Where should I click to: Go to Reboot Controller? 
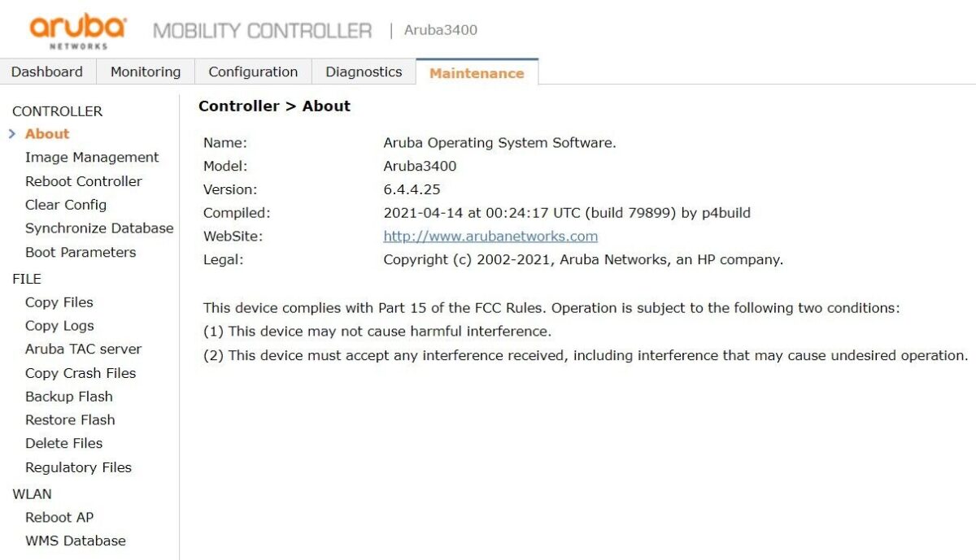(84, 181)
